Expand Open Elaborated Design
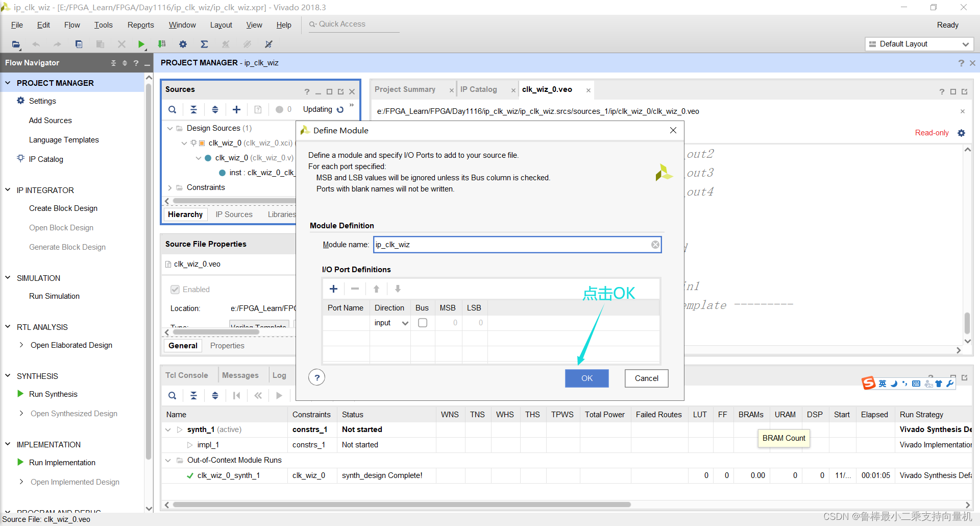Image resolution: width=980 pixels, height=526 pixels. (21, 345)
